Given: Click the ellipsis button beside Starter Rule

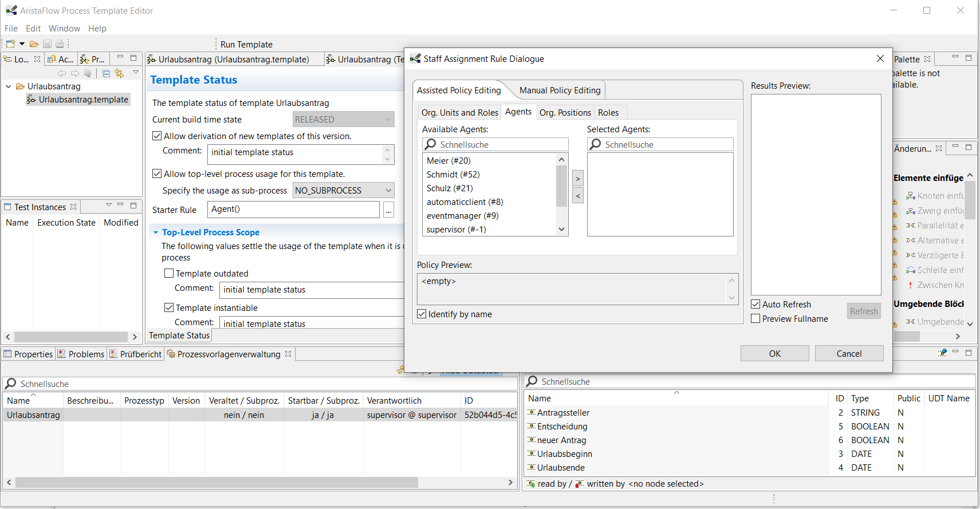Looking at the screenshot, I should pyautogui.click(x=389, y=210).
